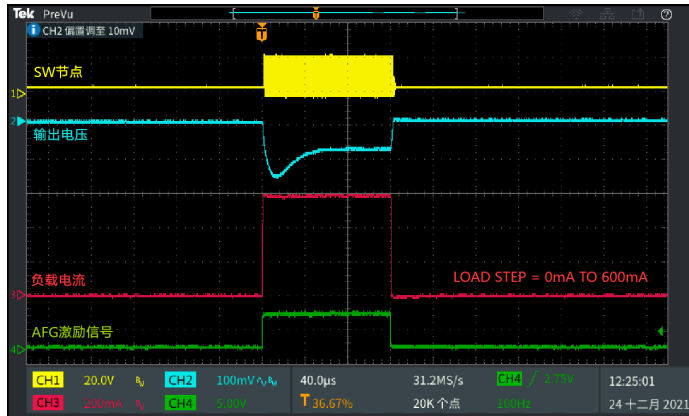Click the CH2 100mV scale readout
Screen dimensions: 689x416
[236, 380]
